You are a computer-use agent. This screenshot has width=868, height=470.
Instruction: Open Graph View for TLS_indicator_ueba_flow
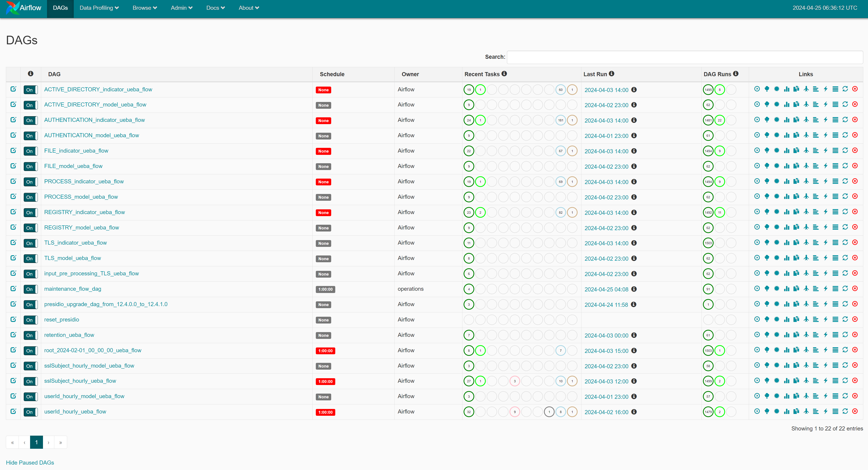[776, 243]
